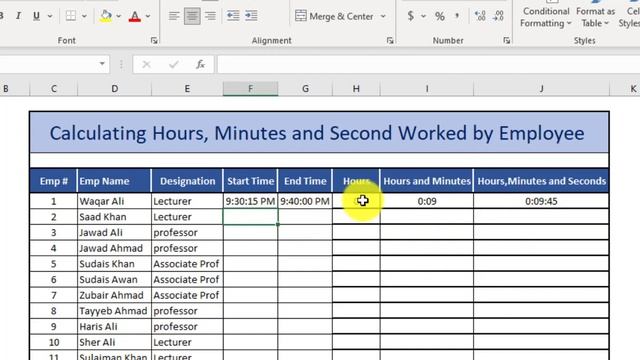Apply cell borders icon

point(71,16)
